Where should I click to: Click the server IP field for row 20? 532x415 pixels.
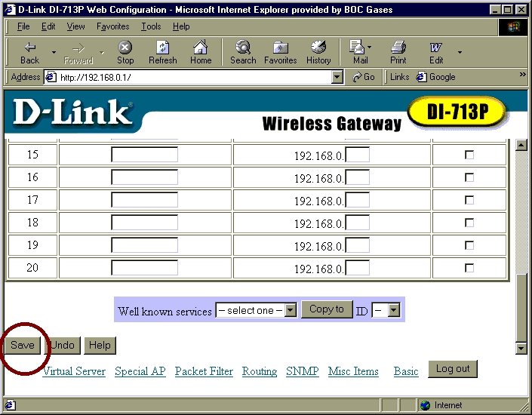tap(357, 268)
